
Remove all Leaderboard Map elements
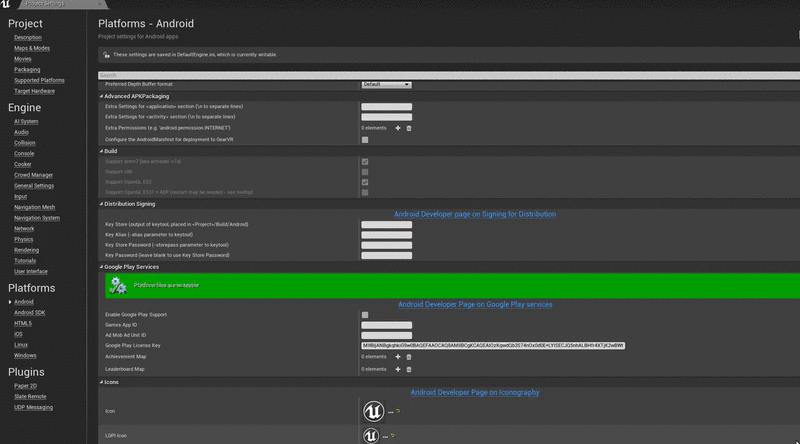point(409,369)
